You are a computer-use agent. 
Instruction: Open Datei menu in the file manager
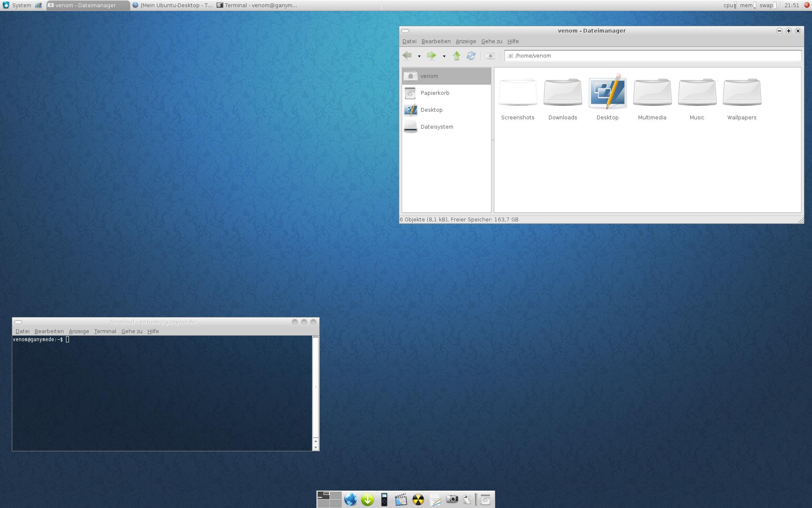tap(409, 41)
